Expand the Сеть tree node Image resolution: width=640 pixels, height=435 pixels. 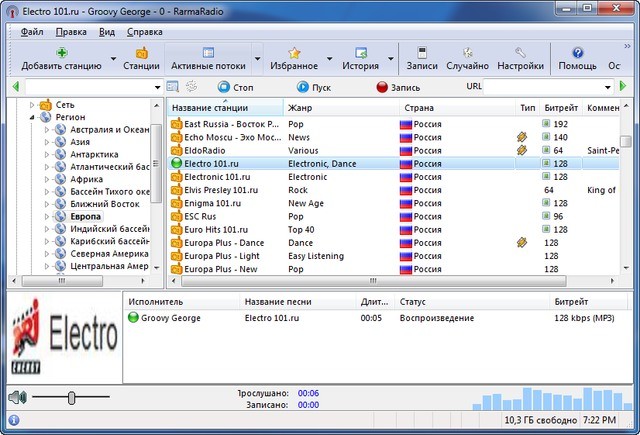point(33,104)
